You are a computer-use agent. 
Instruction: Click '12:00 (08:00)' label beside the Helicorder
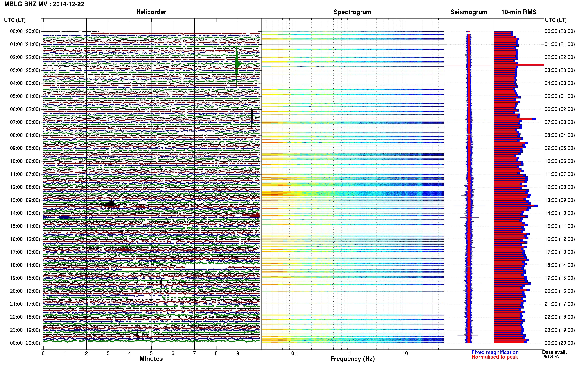click(x=25, y=187)
